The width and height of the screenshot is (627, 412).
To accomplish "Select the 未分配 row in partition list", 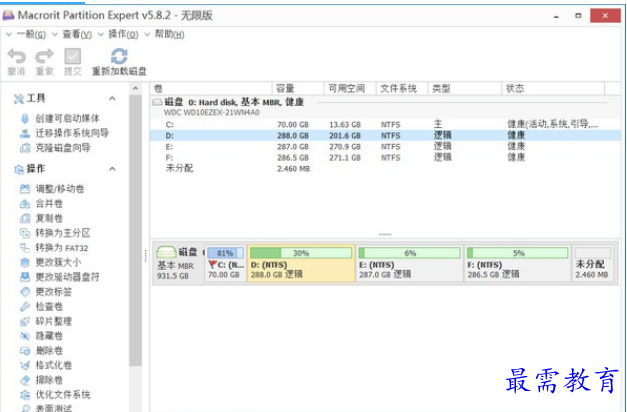I will pos(385,168).
